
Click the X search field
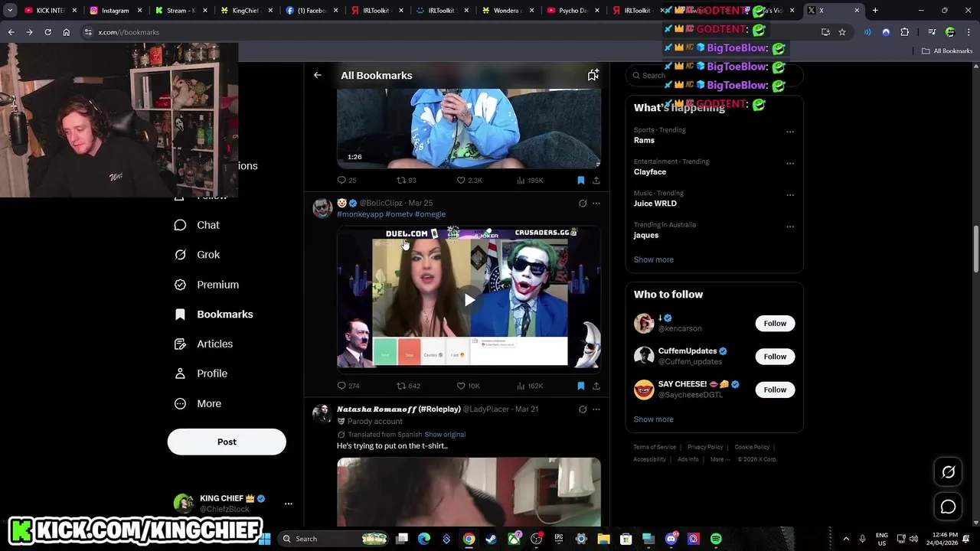[x=714, y=75]
